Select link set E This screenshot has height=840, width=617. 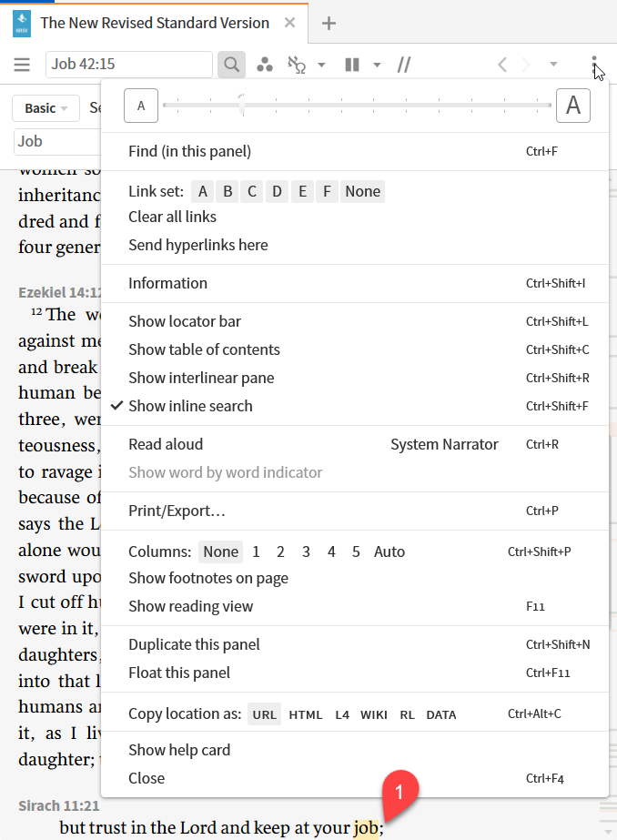point(303,192)
